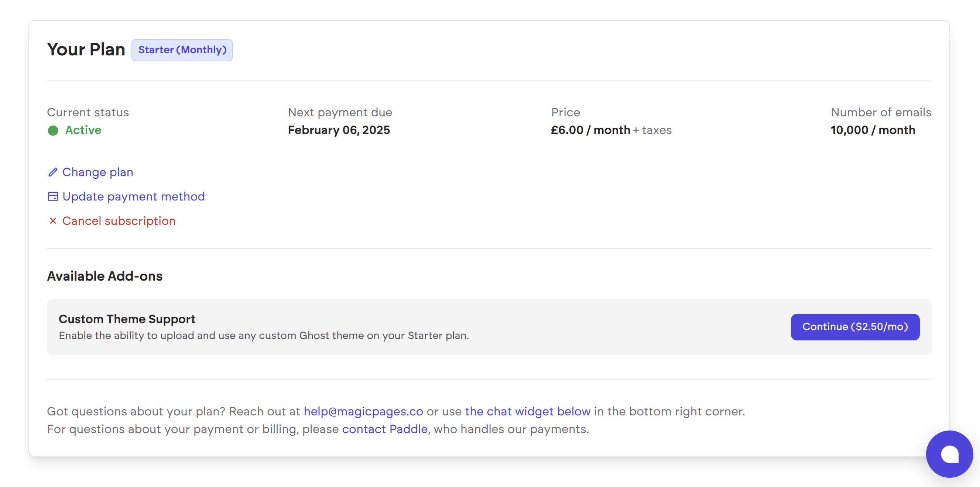Click the Starter (Monthly) plan badge
Viewport: 980px width, 487px height.
[x=182, y=50]
